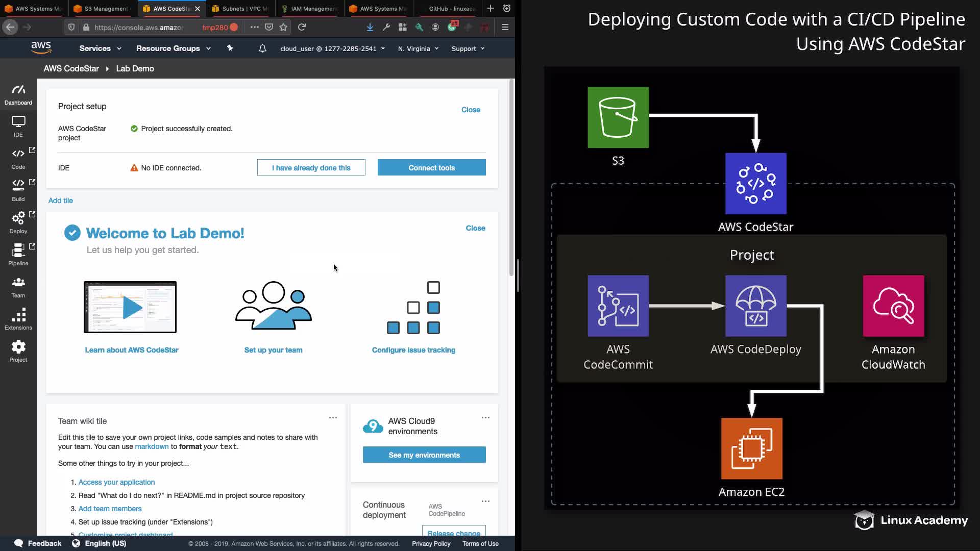This screenshot has width=980, height=551.
Task: Click See my environments button
Action: point(424,455)
